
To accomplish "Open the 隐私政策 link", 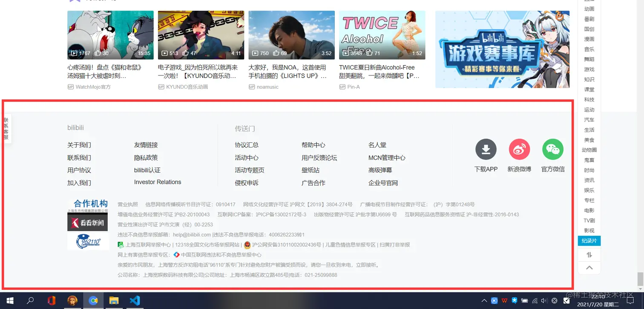I will [x=146, y=158].
